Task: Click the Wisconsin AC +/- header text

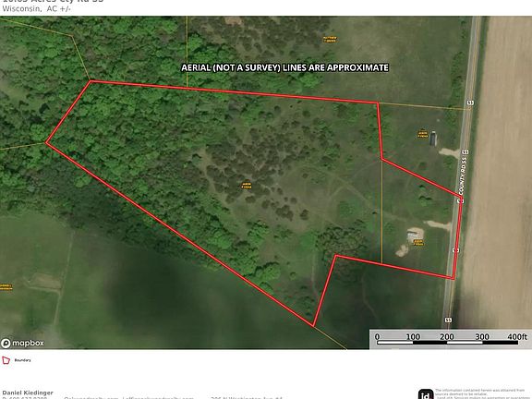Action: pyautogui.click(x=36, y=9)
